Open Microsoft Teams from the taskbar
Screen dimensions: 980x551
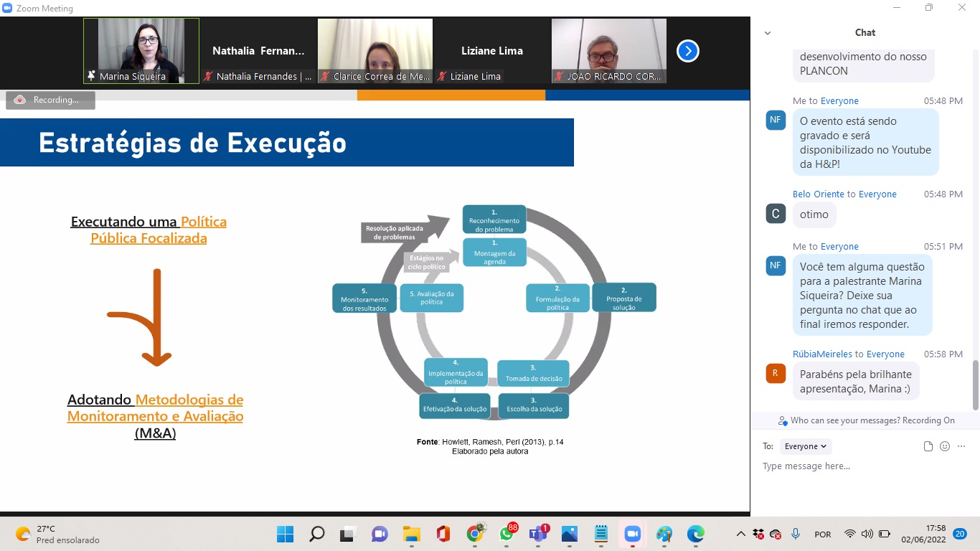point(538,534)
